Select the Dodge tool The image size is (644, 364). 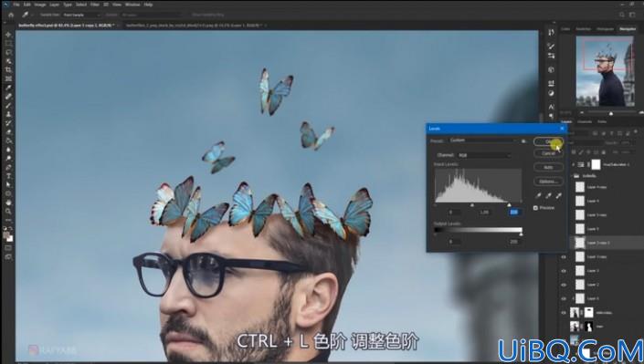pyautogui.click(x=8, y=159)
